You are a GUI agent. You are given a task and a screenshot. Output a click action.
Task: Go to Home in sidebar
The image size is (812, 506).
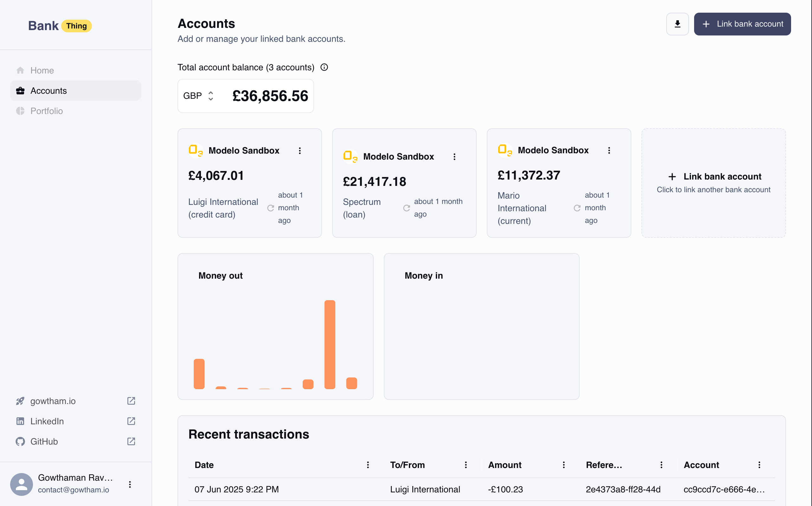click(42, 70)
